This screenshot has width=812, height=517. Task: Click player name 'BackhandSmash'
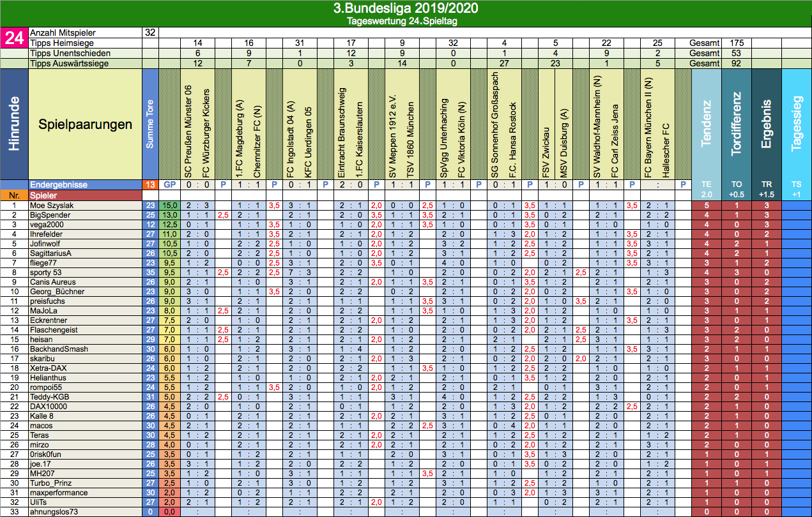(x=58, y=349)
